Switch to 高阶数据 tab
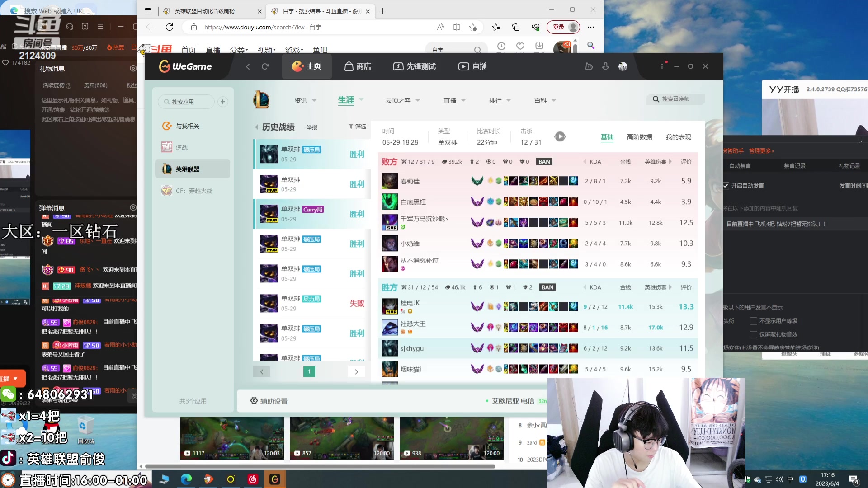The width and height of the screenshot is (868, 488). (639, 137)
